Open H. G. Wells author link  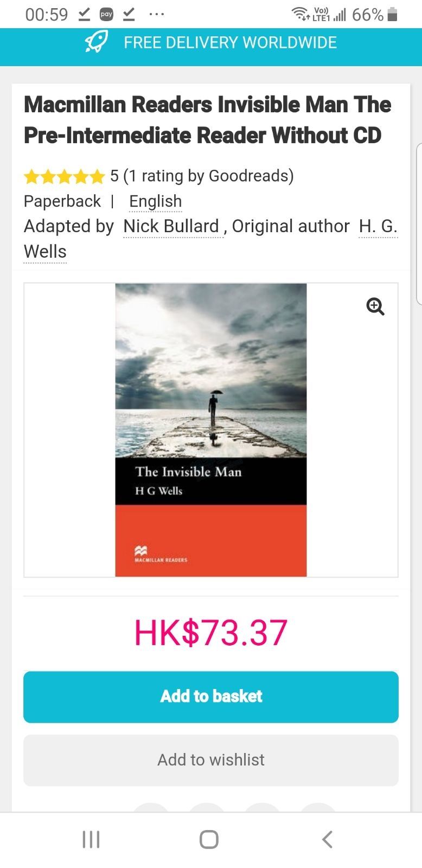pyautogui.click(x=378, y=226)
